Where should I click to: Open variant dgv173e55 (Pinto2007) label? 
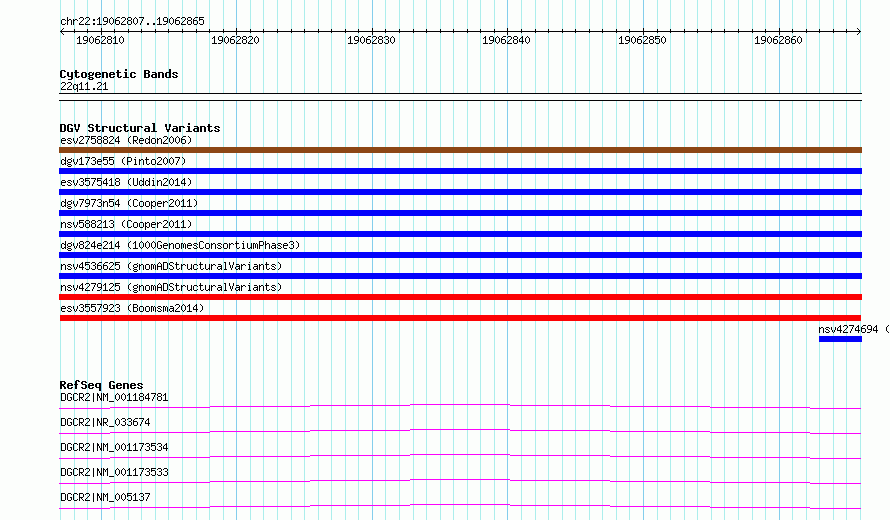pyautogui.click(x=123, y=161)
